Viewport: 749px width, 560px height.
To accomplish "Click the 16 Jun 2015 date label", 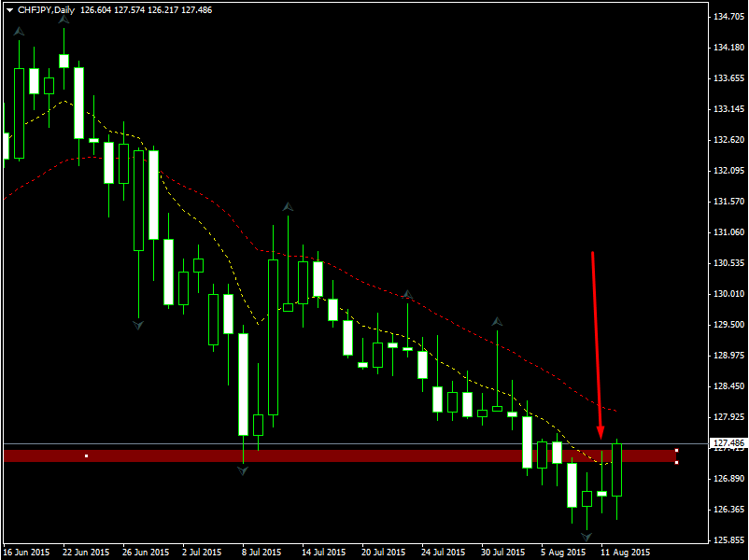I will click(x=26, y=553).
